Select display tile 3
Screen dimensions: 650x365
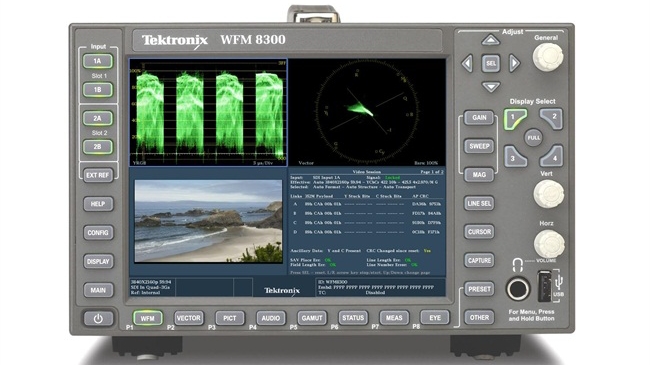[515, 156]
